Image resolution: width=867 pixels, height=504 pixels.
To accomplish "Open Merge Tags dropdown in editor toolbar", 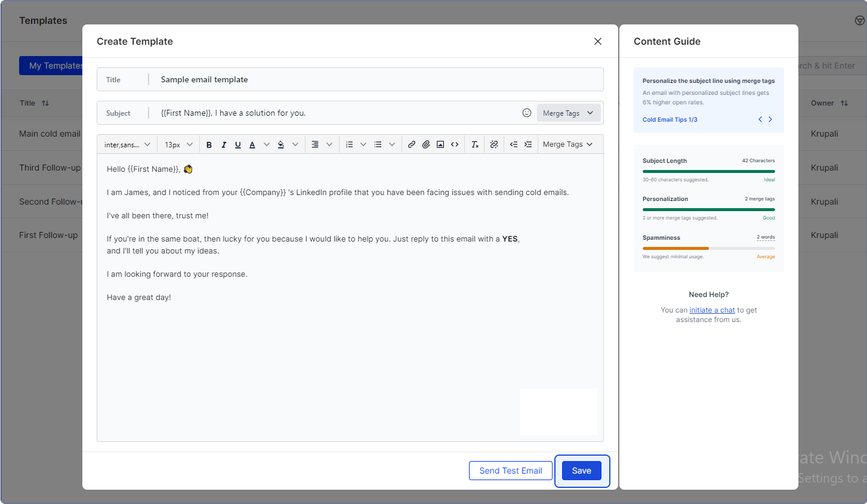I will [x=567, y=144].
